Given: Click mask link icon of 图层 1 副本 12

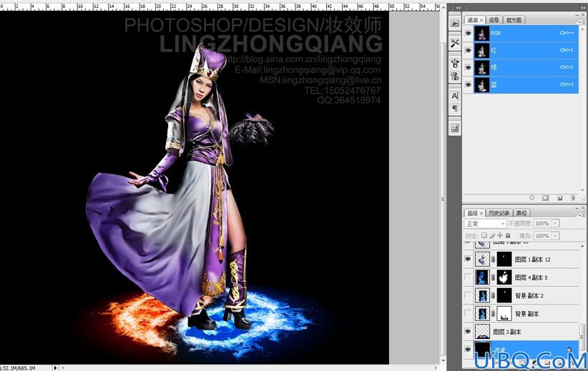Looking at the screenshot, I should tap(493, 259).
